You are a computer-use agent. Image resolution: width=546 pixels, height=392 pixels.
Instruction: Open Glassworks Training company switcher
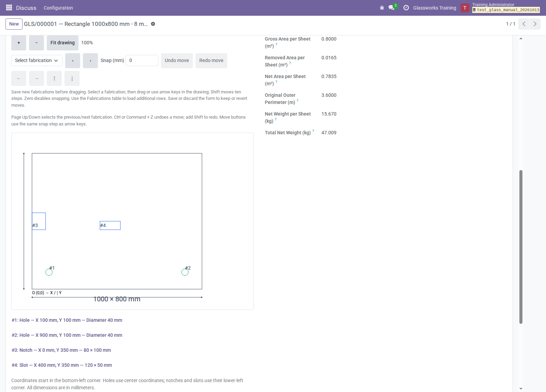click(434, 8)
